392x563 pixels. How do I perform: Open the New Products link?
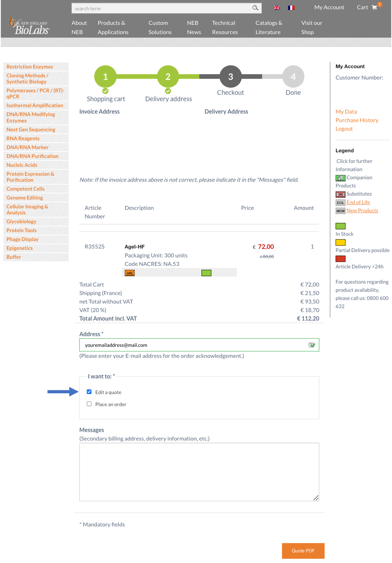pyautogui.click(x=362, y=210)
